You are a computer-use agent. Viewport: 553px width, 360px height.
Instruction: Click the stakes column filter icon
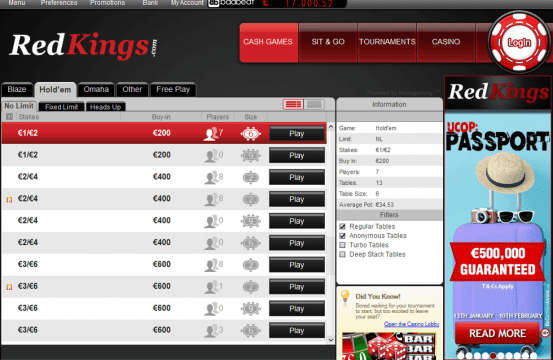pyautogui.click(x=9, y=117)
